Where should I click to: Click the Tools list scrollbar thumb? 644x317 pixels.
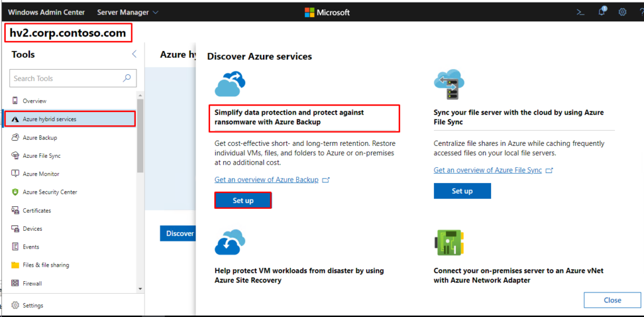click(140, 135)
